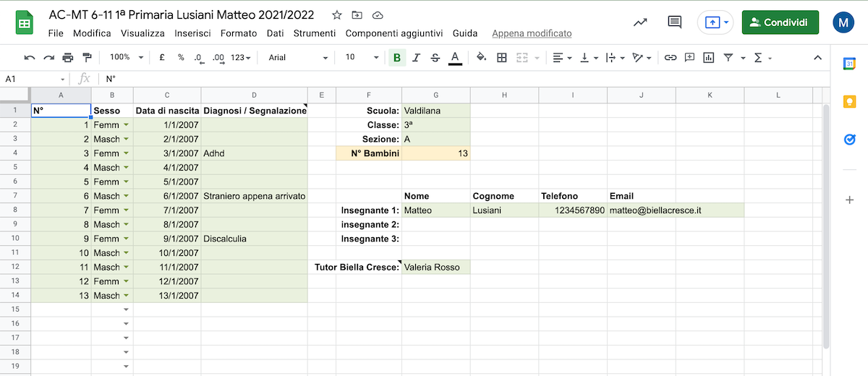Image resolution: width=868 pixels, height=376 pixels.
Task: Select cell matteo@biellacresce.it
Action: (676, 210)
